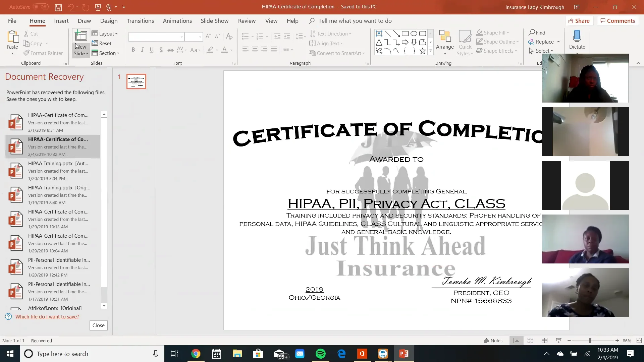Click the Undo arrow icon
Viewport: 644px width, 362px height.
[70, 7]
